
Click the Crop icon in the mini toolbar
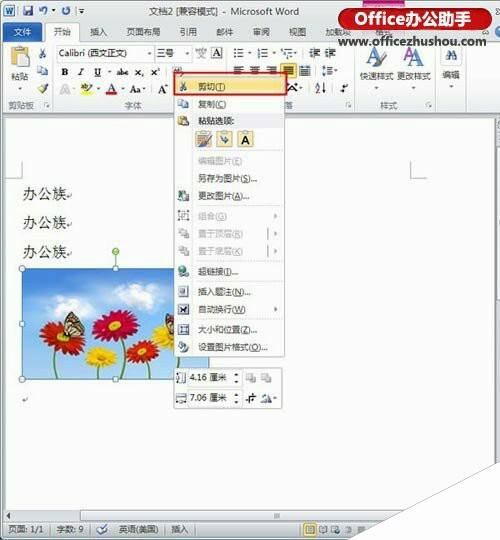pos(251,398)
